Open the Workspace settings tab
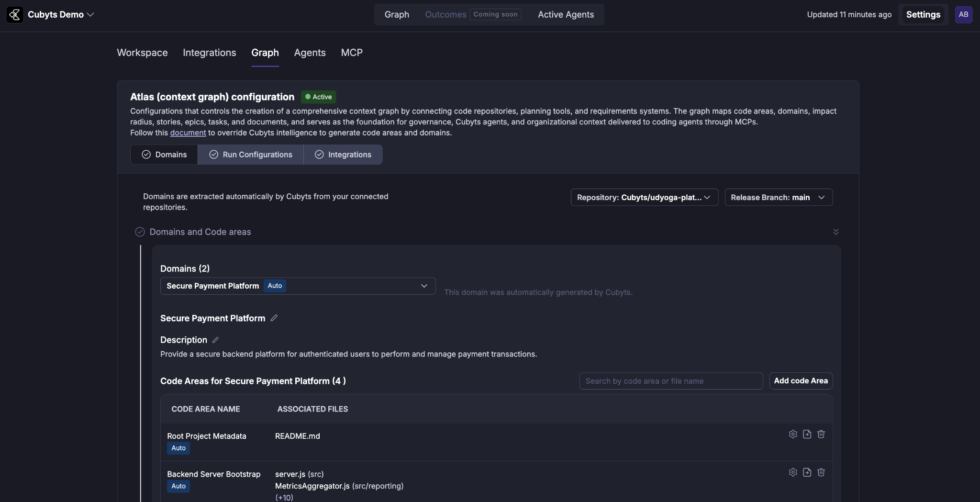This screenshot has width=980, height=502. (142, 53)
